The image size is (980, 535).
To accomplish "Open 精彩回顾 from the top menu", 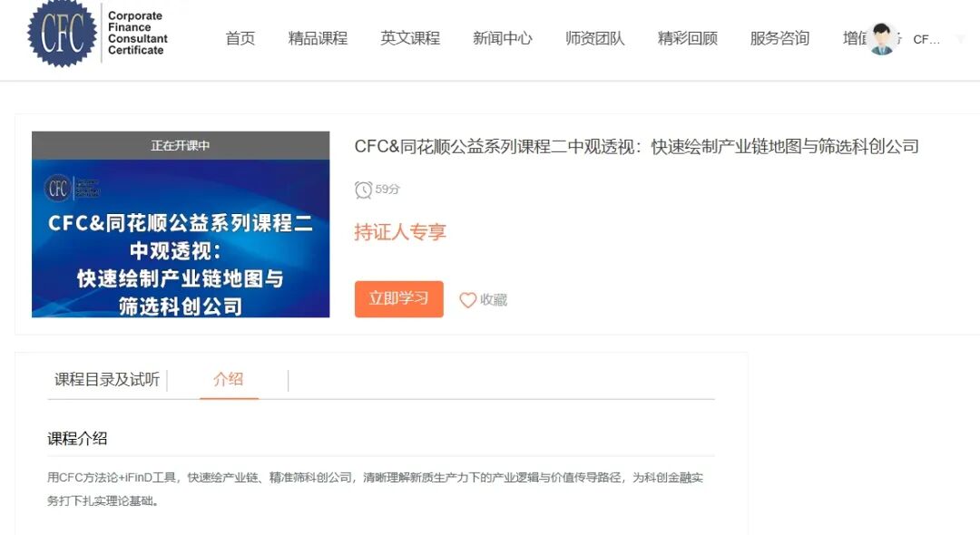I will pos(688,38).
